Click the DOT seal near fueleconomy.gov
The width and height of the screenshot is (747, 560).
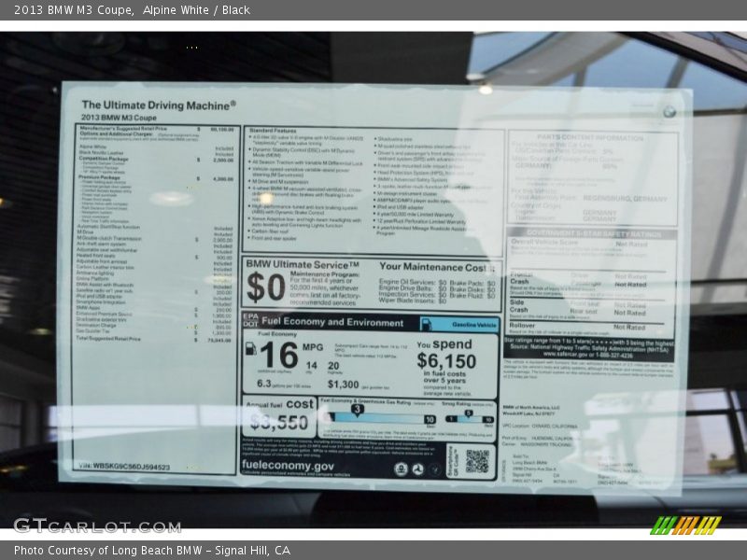pyautogui.click(x=417, y=468)
